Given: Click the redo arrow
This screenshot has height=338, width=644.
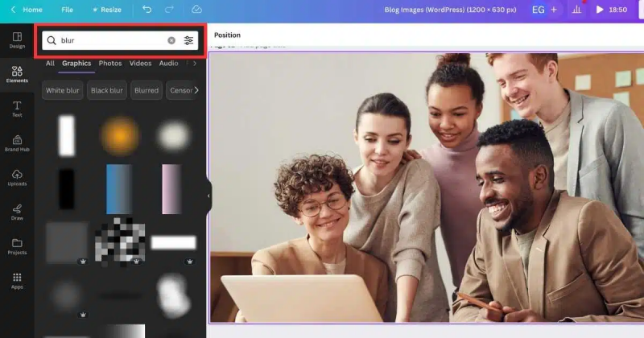Looking at the screenshot, I should (x=170, y=10).
